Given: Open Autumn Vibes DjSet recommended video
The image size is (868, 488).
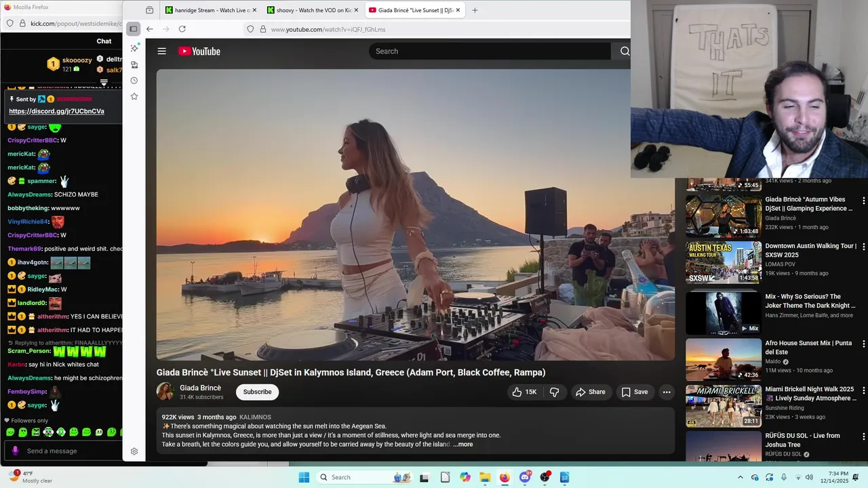Looking at the screenshot, I should click(x=724, y=216).
